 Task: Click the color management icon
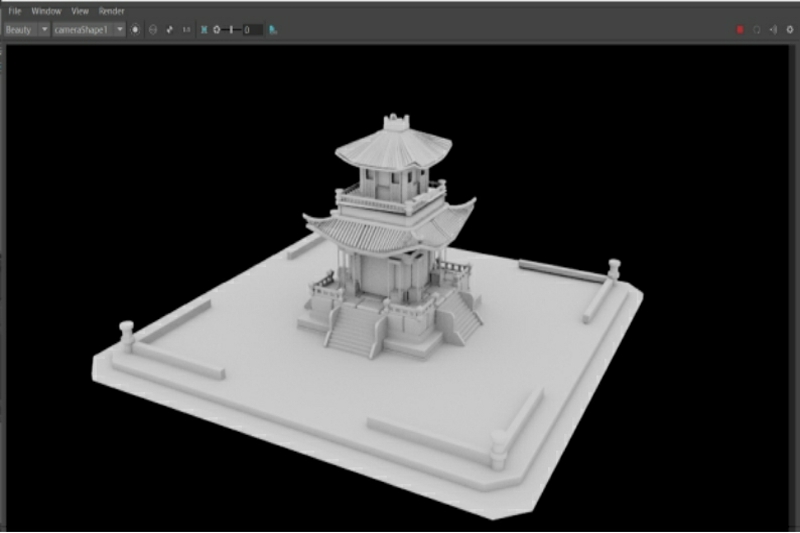[273, 30]
